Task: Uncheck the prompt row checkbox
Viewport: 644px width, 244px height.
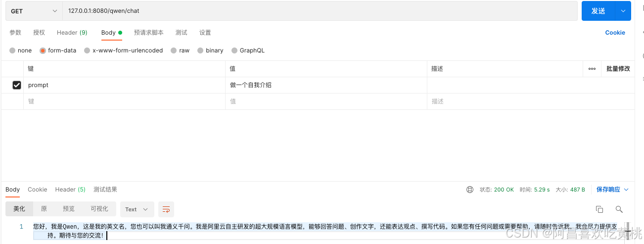Action: [17, 85]
